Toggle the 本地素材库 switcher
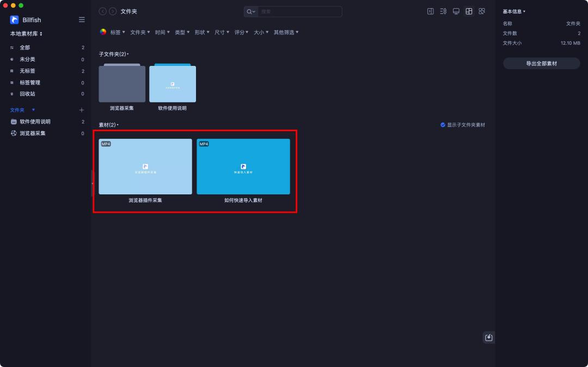The image size is (588, 367). coord(24,33)
